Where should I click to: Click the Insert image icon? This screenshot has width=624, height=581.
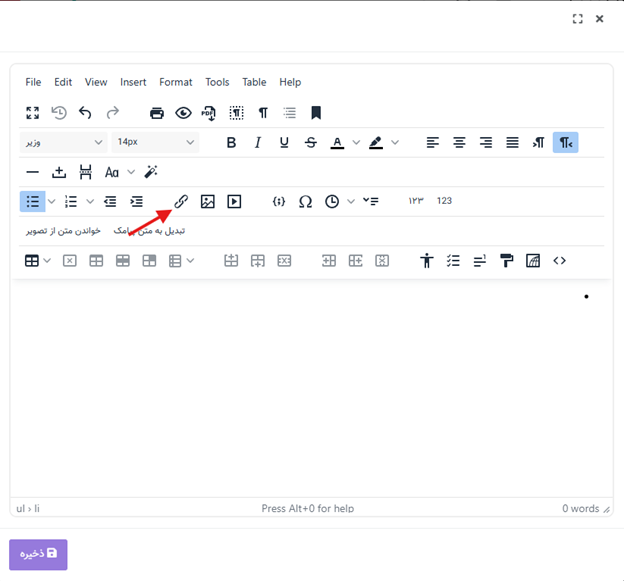[x=207, y=201]
